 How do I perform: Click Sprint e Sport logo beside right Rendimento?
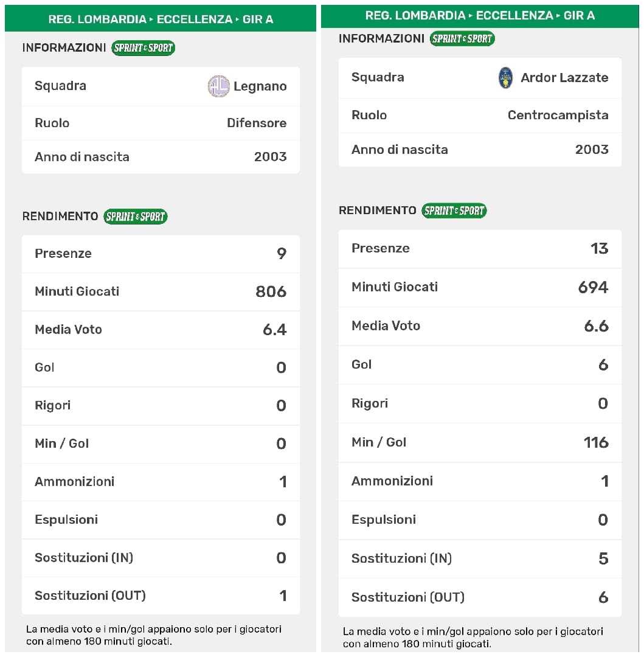454,210
